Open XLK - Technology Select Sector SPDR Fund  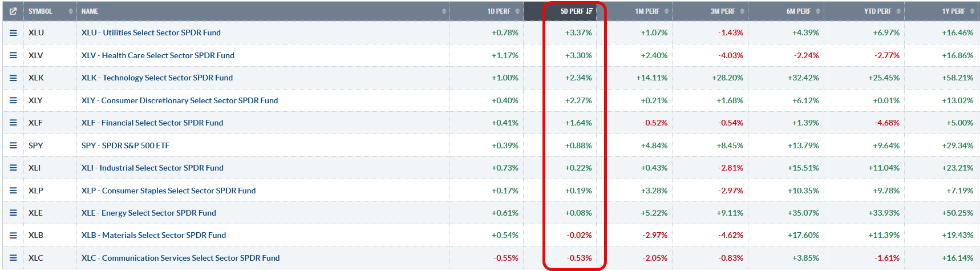coord(157,78)
